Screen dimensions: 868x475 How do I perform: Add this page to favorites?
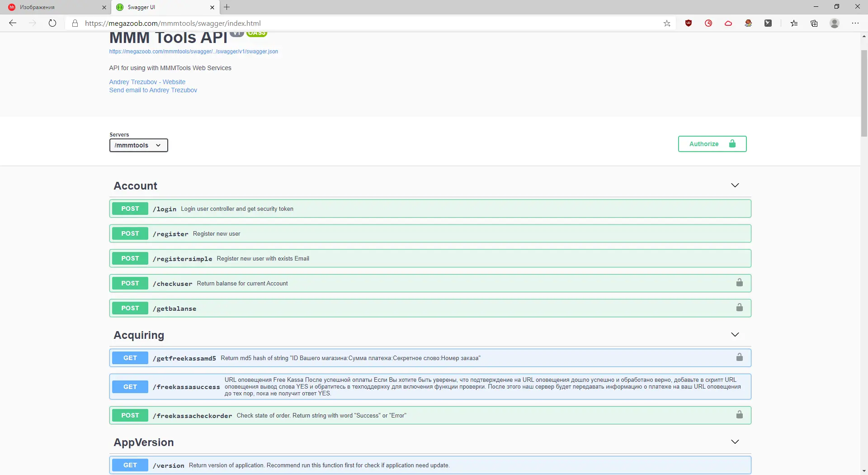pos(667,23)
